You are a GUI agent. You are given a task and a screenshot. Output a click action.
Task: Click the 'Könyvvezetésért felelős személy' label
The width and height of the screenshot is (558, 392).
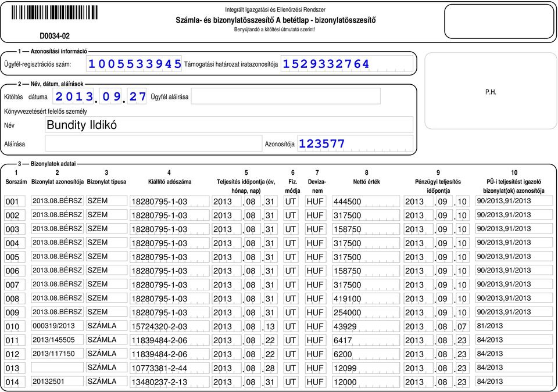coord(45,112)
